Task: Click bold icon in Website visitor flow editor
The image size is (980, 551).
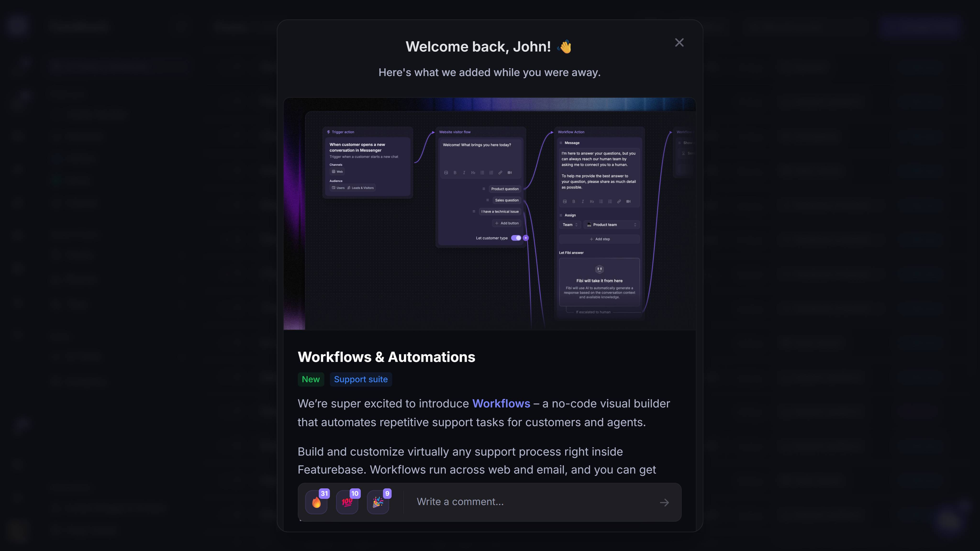Action: click(455, 173)
